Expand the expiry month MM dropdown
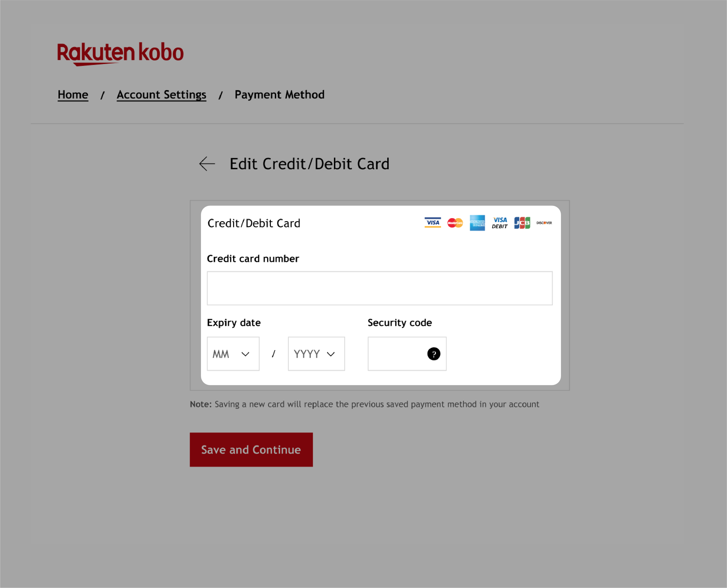This screenshot has height=588, width=727. pos(232,353)
